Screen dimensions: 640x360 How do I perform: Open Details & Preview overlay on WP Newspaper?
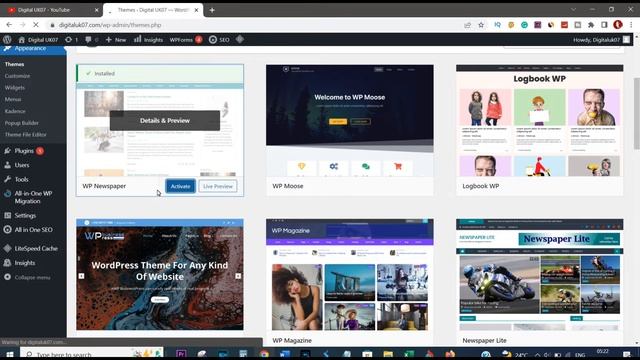pos(164,120)
